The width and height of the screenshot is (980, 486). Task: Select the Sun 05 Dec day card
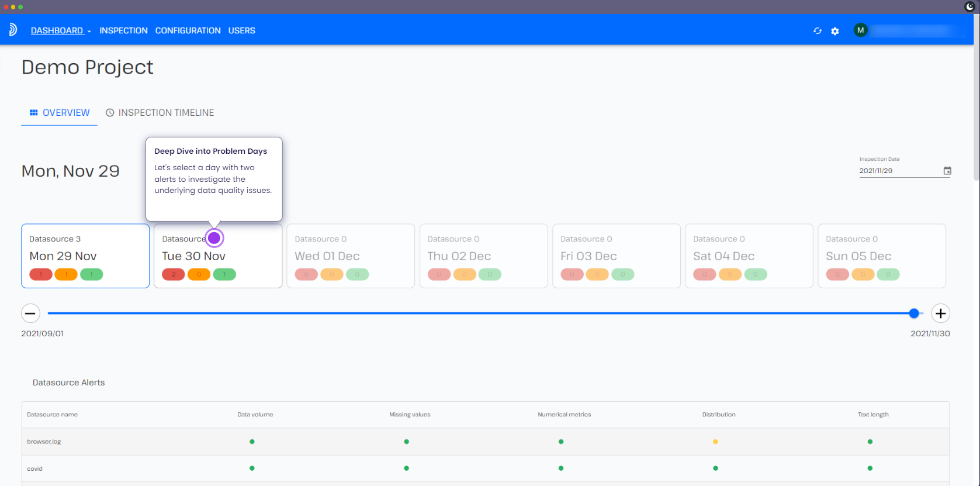pyautogui.click(x=882, y=256)
